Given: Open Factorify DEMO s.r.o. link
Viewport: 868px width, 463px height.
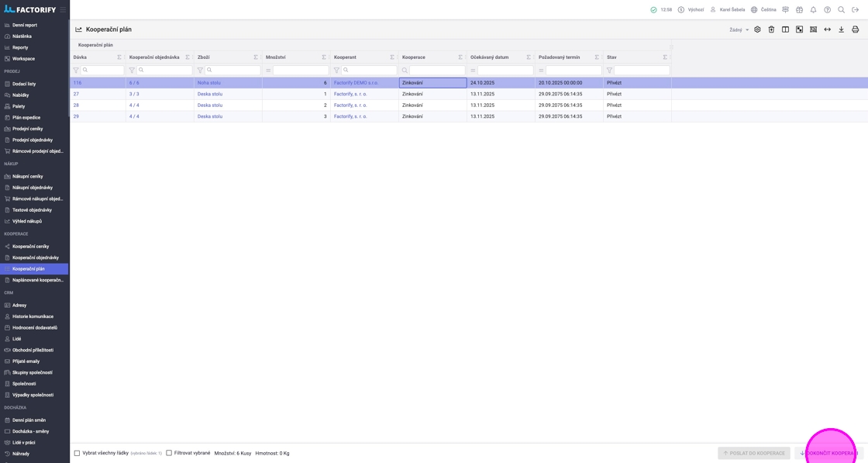Looking at the screenshot, I should click(356, 82).
